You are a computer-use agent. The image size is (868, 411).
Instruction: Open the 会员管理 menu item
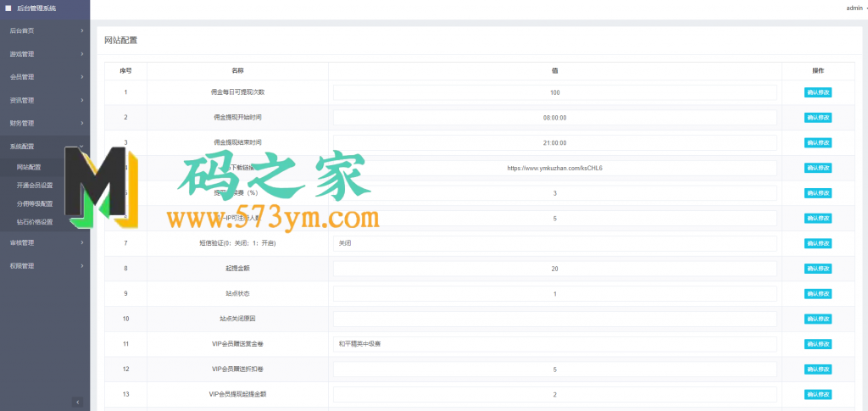tap(45, 77)
